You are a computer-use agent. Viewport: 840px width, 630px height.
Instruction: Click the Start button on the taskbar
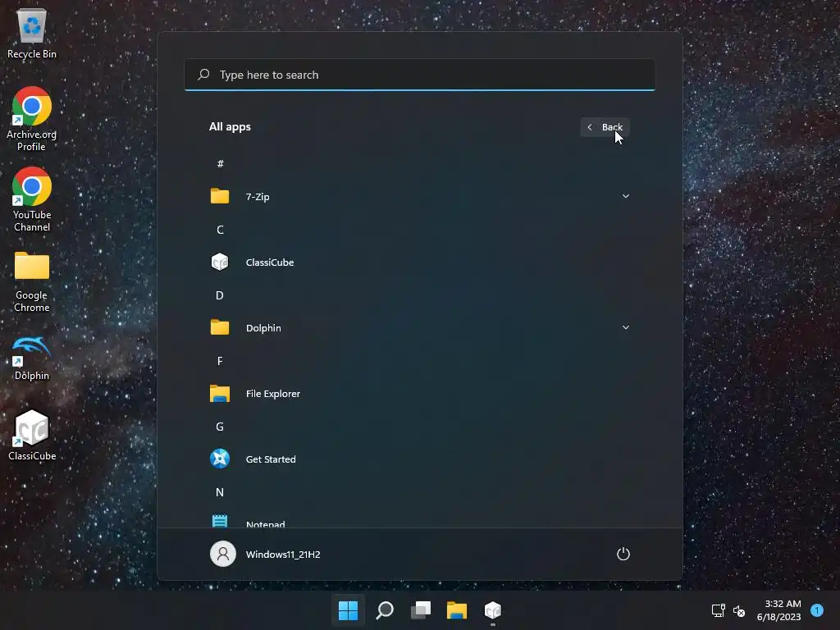click(x=348, y=610)
